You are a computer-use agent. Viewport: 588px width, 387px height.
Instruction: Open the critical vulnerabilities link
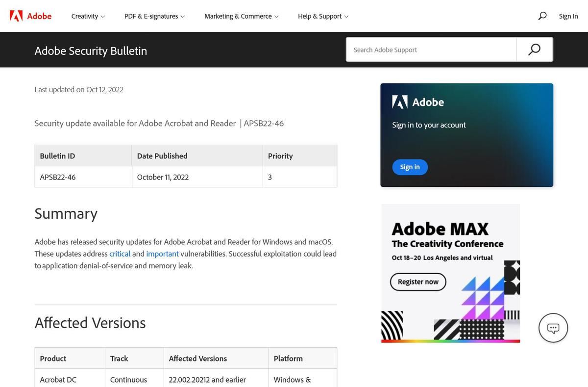(x=120, y=254)
